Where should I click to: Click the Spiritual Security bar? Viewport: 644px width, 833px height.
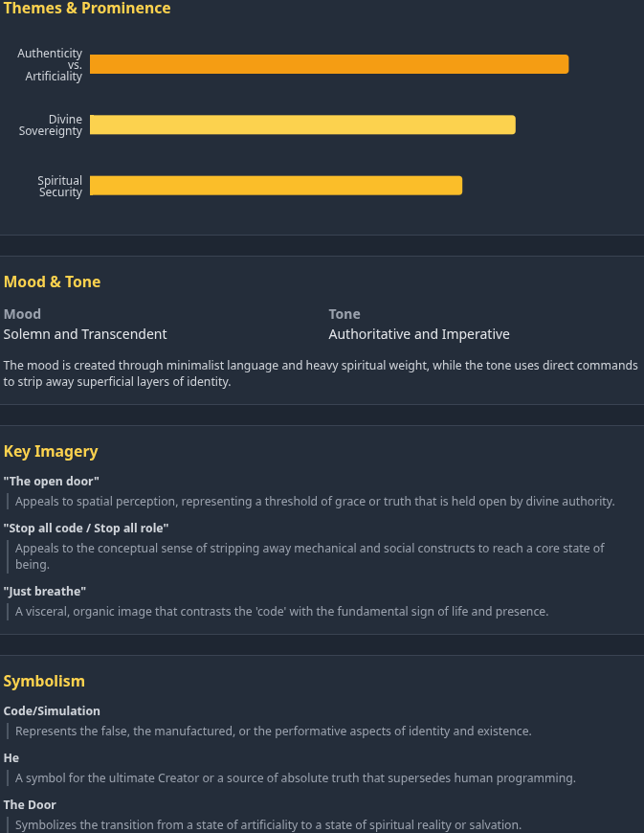[x=276, y=186]
